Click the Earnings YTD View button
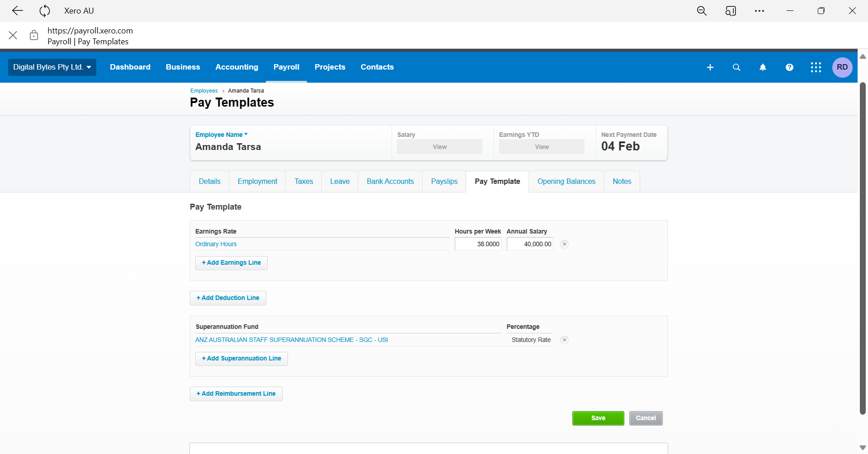This screenshot has height=454, width=868. [542, 147]
